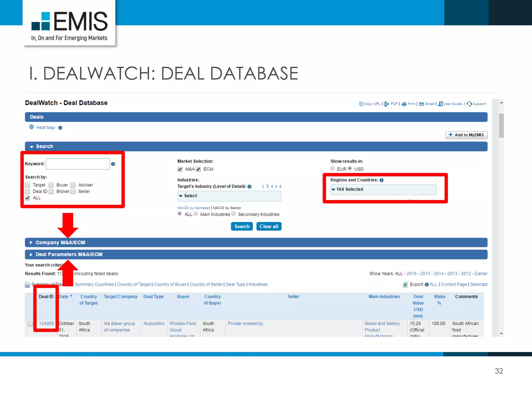
Task: Click the Clear all button
Action: click(x=269, y=227)
